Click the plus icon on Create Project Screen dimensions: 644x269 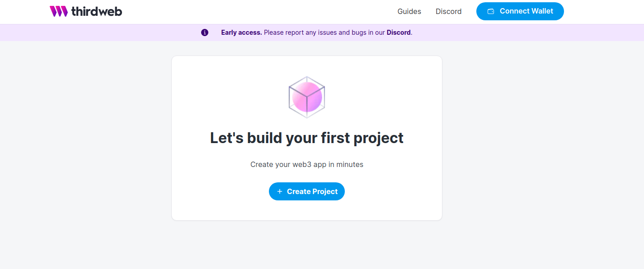pyautogui.click(x=279, y=191)
